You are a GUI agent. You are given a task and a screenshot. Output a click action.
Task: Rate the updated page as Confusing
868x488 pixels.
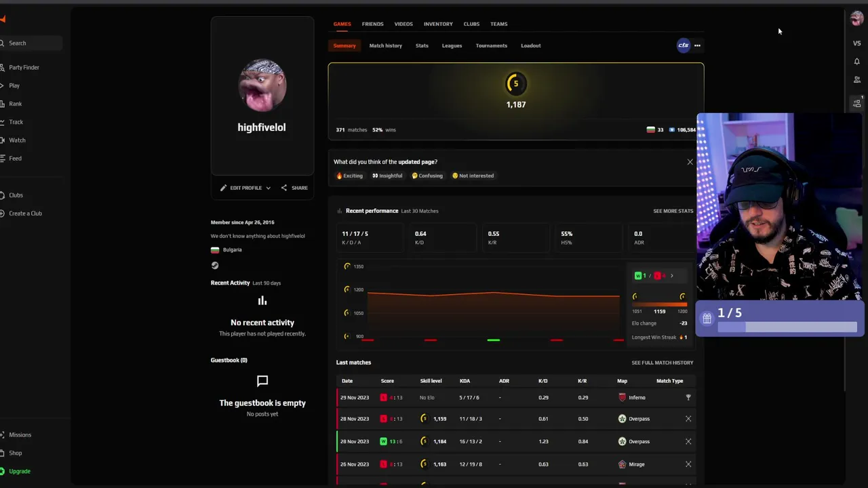(427, 176)
